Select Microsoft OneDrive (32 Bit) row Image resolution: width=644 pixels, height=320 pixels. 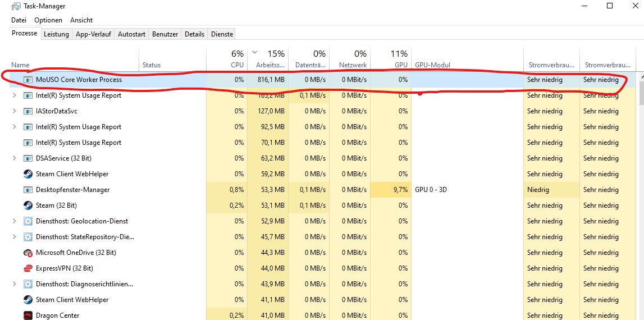pos(322,253)
